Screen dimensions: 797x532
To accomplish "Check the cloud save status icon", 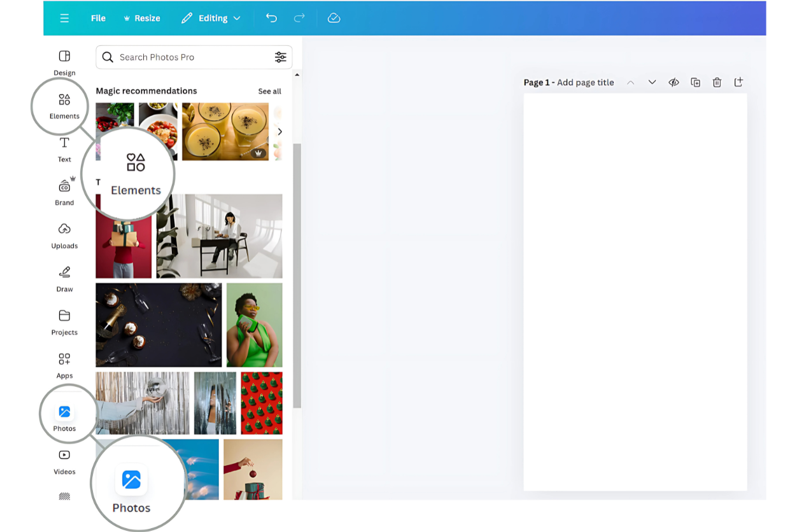I will tap(334, 18).
